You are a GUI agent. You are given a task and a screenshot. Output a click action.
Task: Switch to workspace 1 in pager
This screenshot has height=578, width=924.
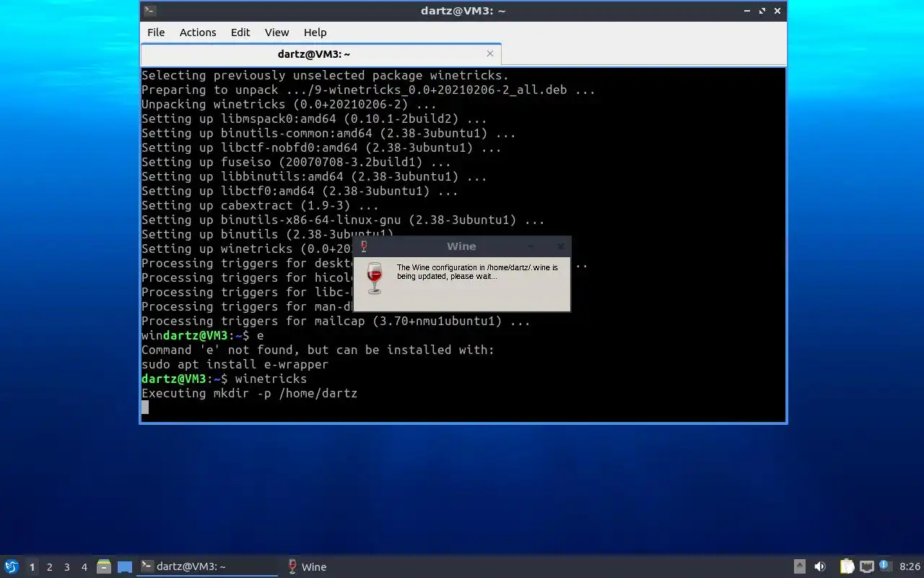tap(32, 567)
